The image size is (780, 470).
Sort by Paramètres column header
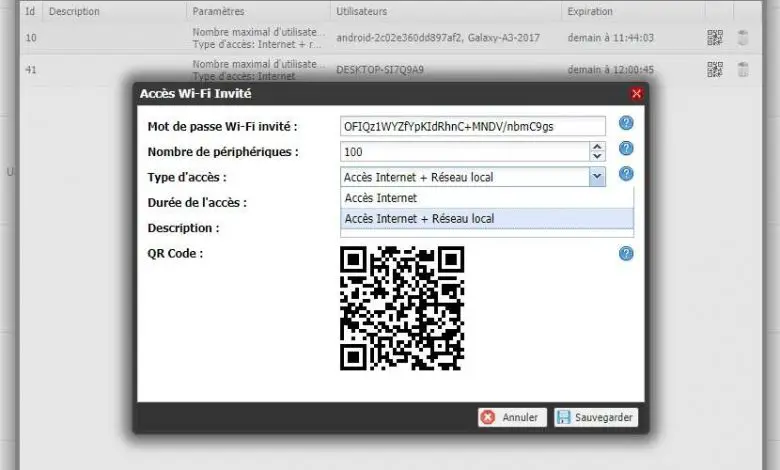[258, 11]
